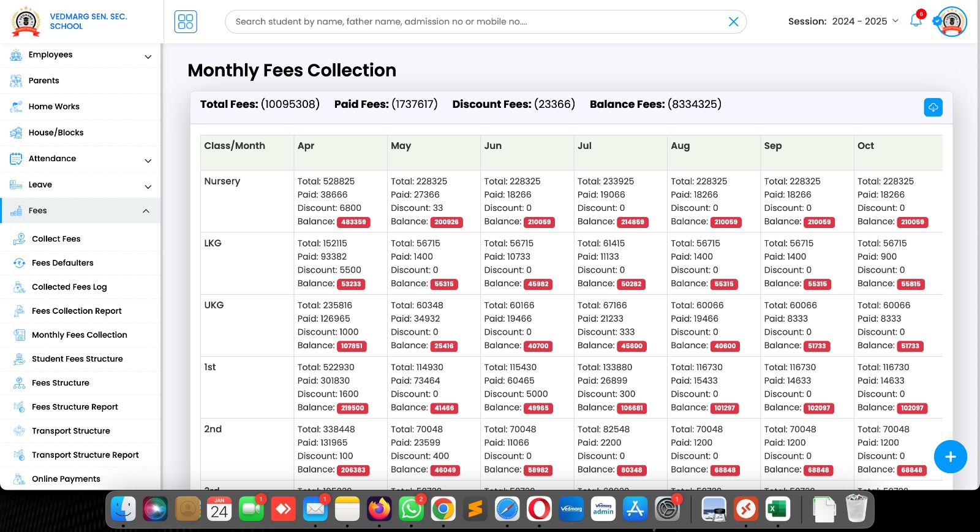Open Fees Structure Report

click(x=80, y=406)
